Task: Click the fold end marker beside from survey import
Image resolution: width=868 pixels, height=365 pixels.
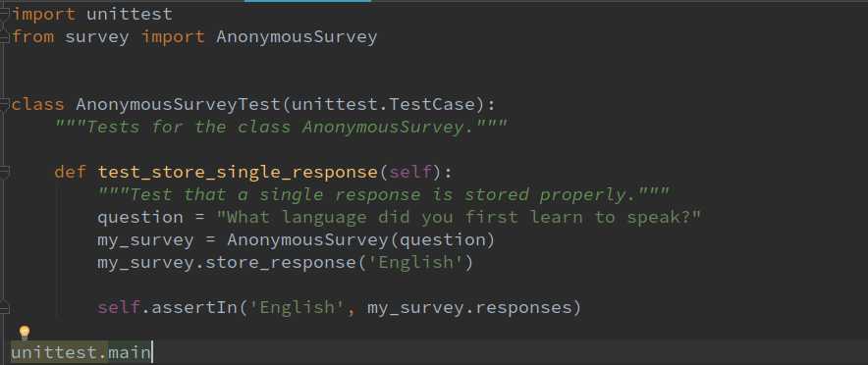Action: tap(5, 37)
